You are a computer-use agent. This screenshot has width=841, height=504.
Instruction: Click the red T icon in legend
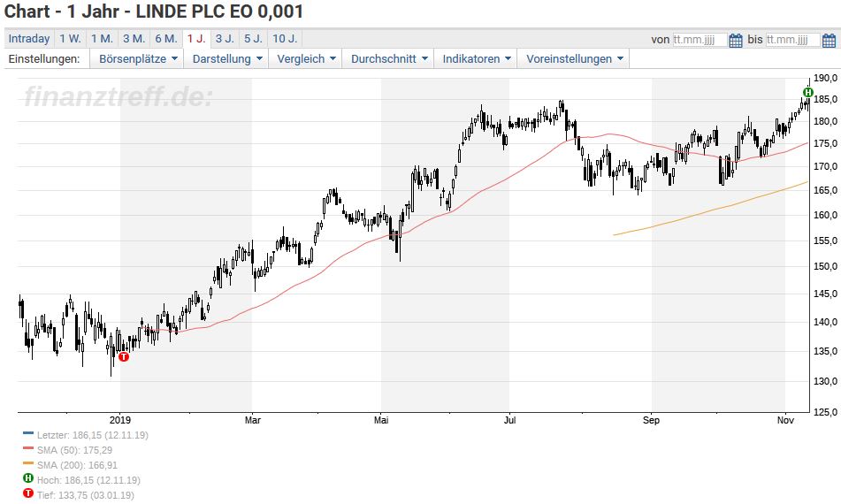point(28,493)
